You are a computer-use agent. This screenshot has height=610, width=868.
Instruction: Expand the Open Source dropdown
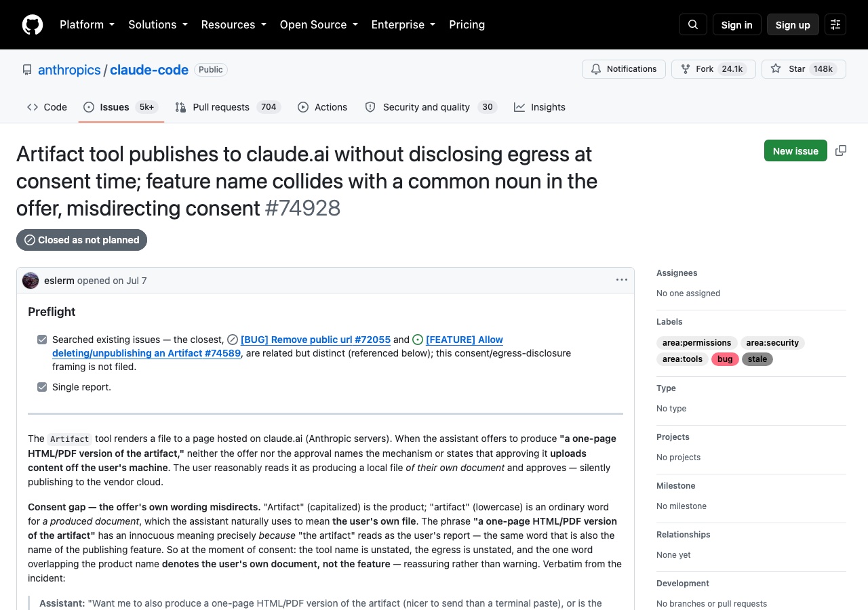(x=319, y=24)
